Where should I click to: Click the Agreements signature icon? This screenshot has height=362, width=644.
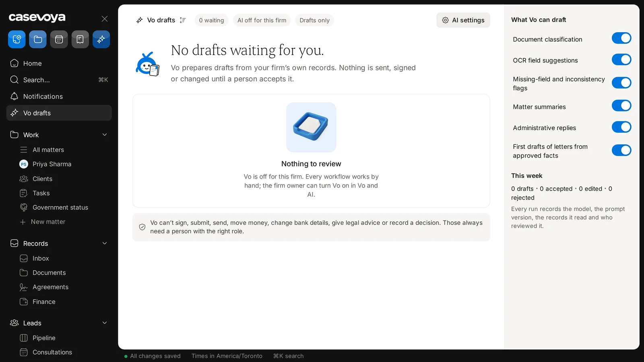tap(24, 287)
